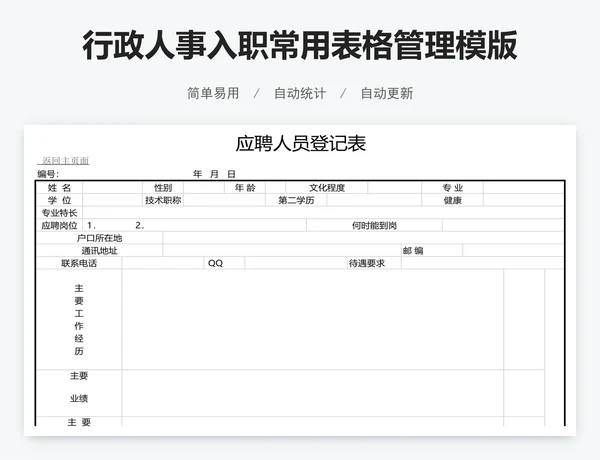The width and height of the screenshot is (600, 460).
Task: Click the large 主要工作经历 text area
Action: [312, 320]
